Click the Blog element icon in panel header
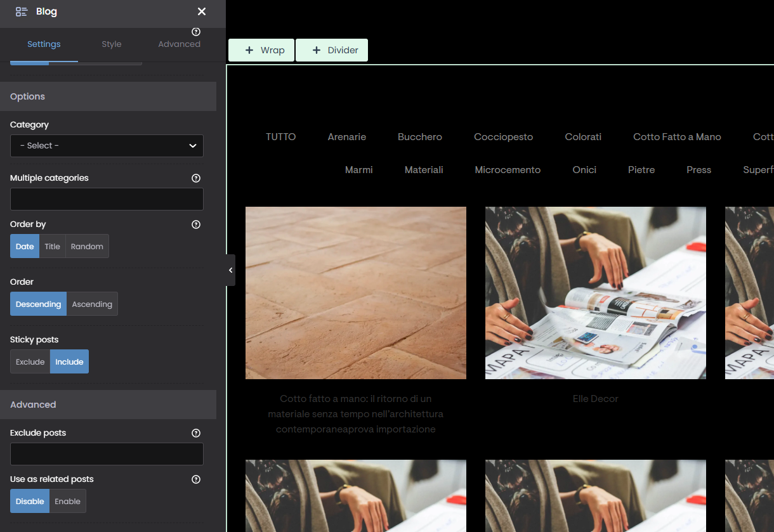 tap(22, 12)
